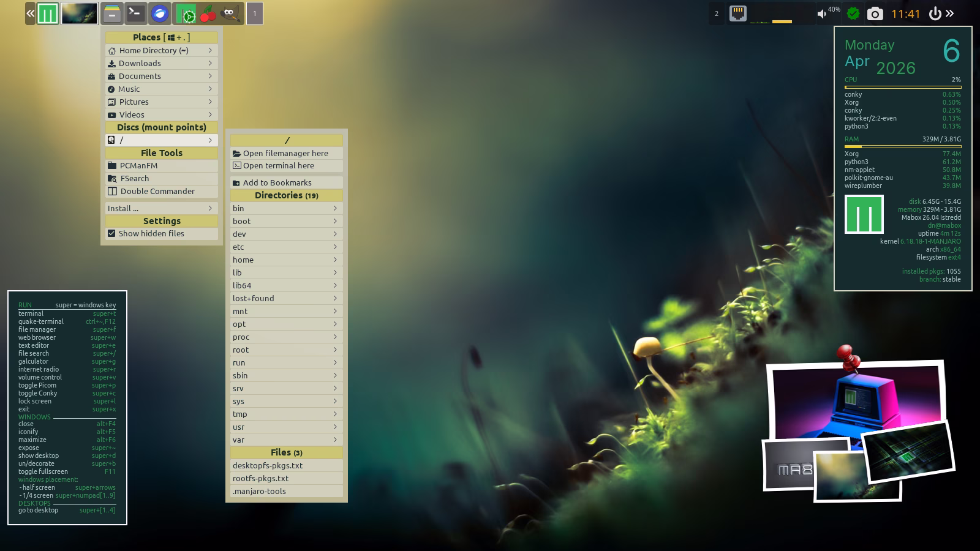
Task: Toggle the Show hidden files checkbox
Action: click(111, 233)
